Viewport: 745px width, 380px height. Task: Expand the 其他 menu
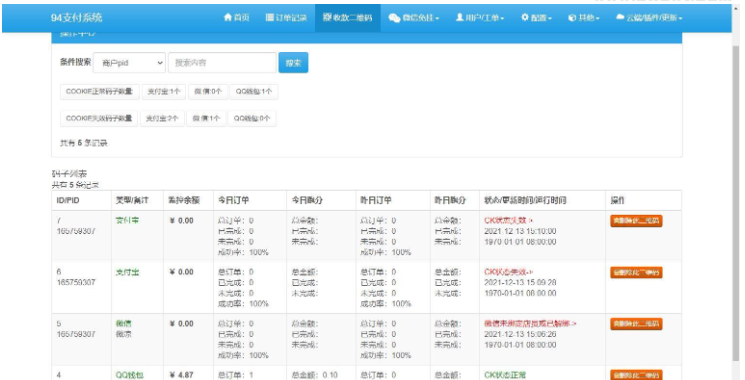583,18
